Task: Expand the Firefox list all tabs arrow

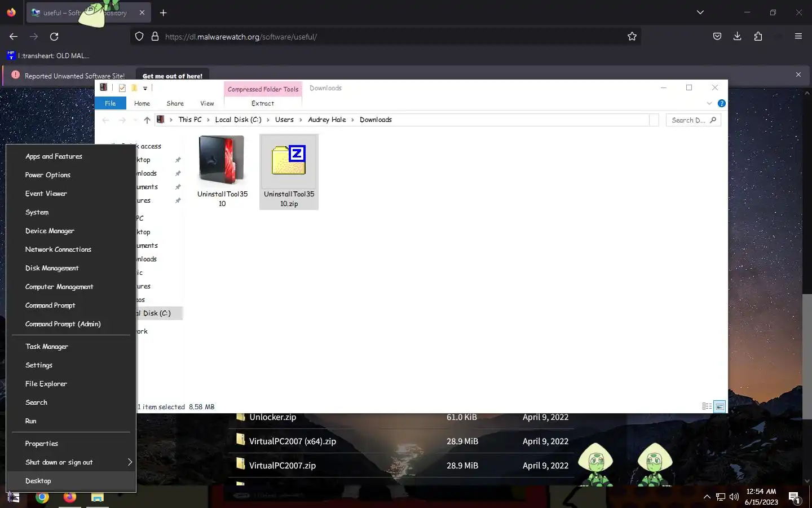Action: click(x=700, y=12)
